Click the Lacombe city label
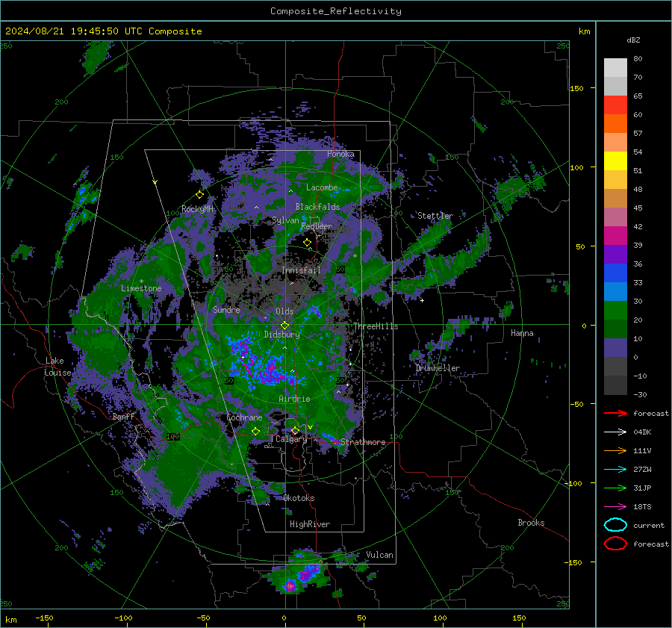 click(x=322, y=187)
